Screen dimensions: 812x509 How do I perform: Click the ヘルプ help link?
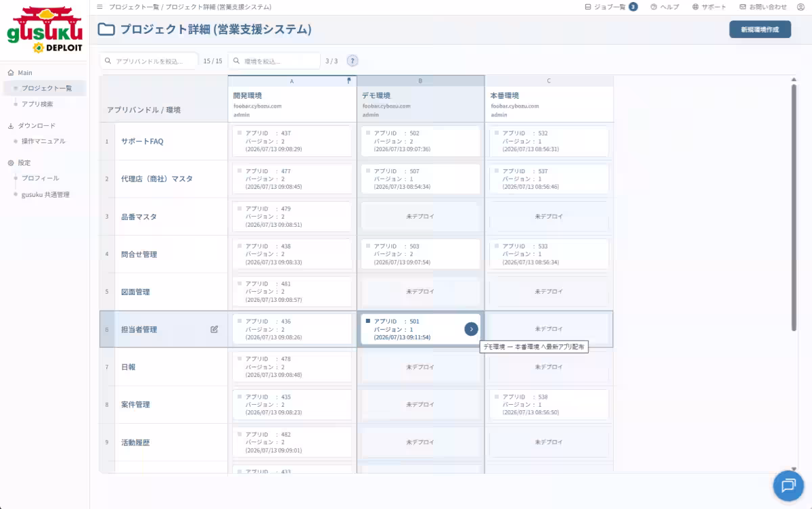tap(664, 7)
